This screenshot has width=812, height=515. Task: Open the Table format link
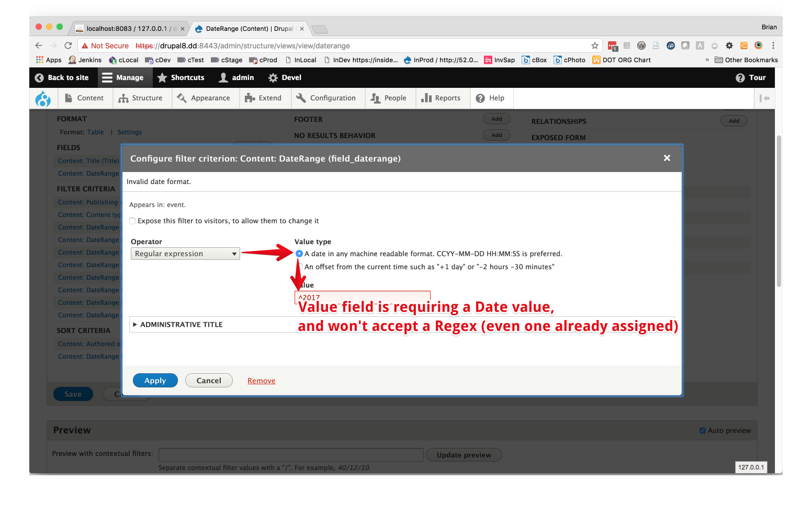[95, 132]
